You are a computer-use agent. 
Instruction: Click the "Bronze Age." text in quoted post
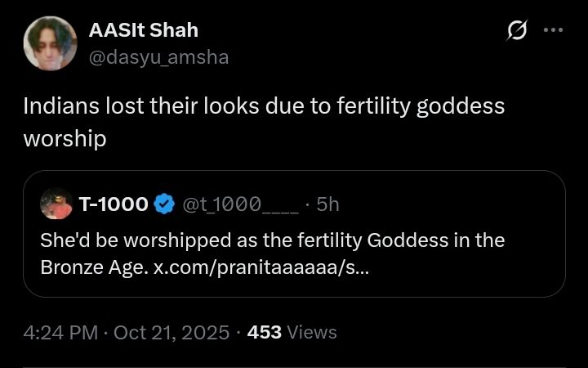click(x=94, y=267)
